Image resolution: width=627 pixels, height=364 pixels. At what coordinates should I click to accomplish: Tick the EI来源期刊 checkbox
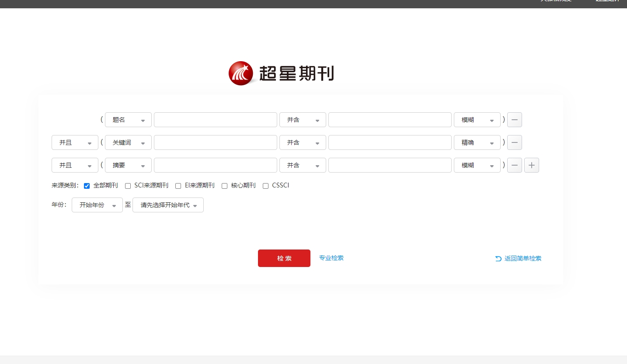coord(178,186)
